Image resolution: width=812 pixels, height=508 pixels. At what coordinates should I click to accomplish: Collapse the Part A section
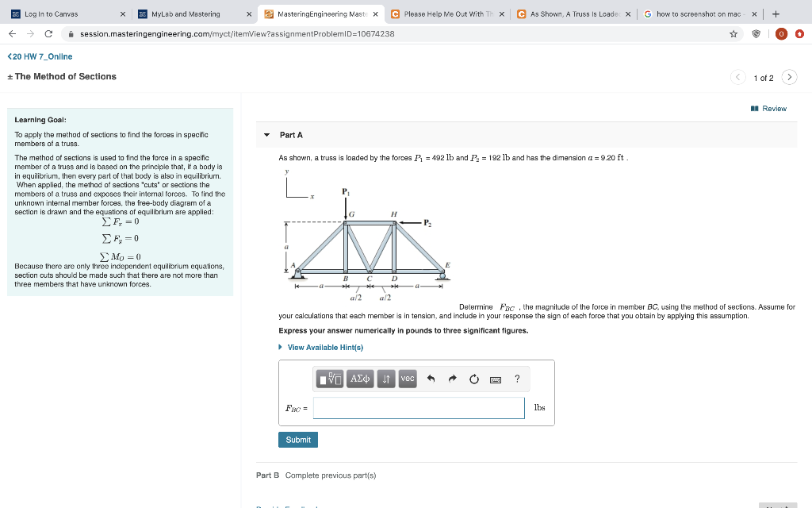(x=267, y=135)
